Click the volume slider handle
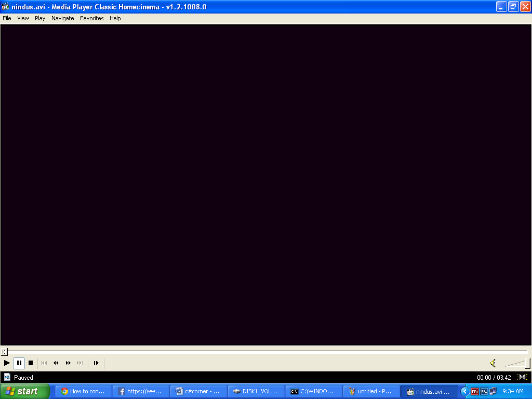Screen dimensions: 532x399 click(528, 363)
